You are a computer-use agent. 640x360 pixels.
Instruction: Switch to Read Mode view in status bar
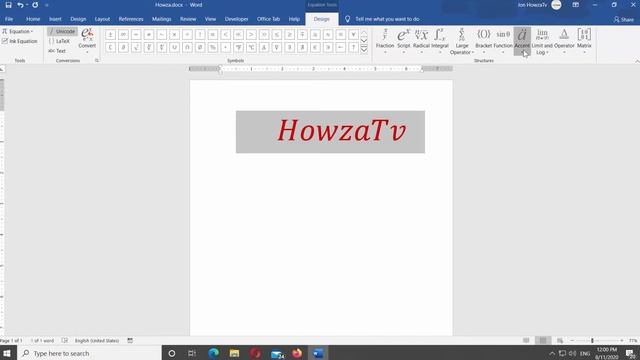[x=526, y=340]
